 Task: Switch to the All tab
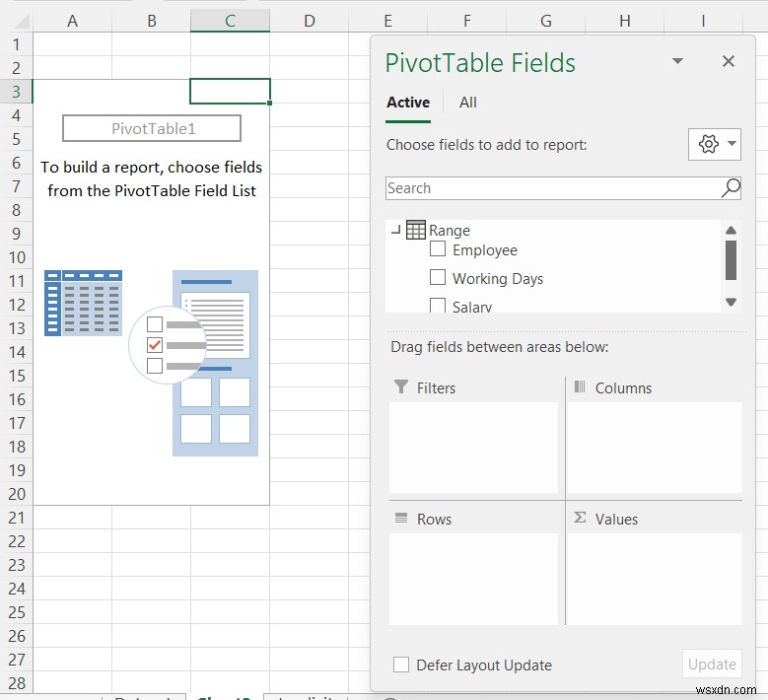coord(468,103)
